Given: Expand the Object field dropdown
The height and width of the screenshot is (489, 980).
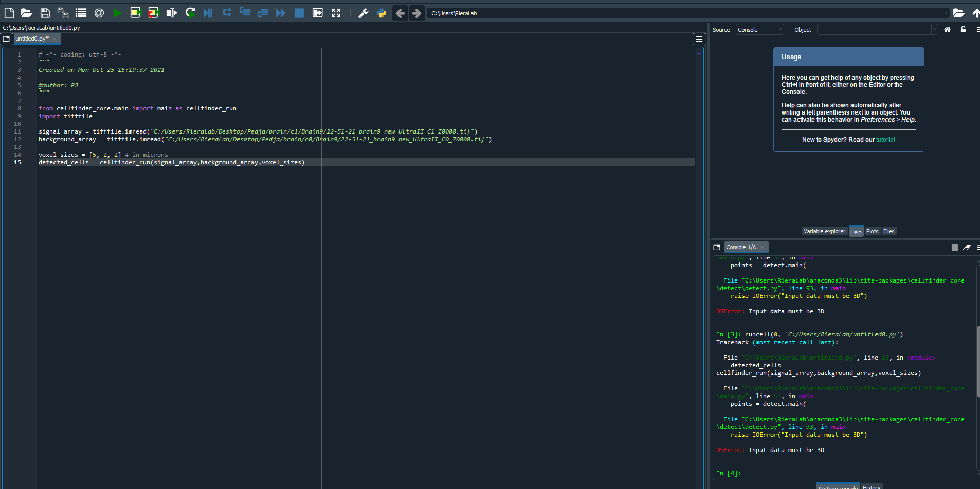Looking at the screenshot, I should [x=933, y=29].
